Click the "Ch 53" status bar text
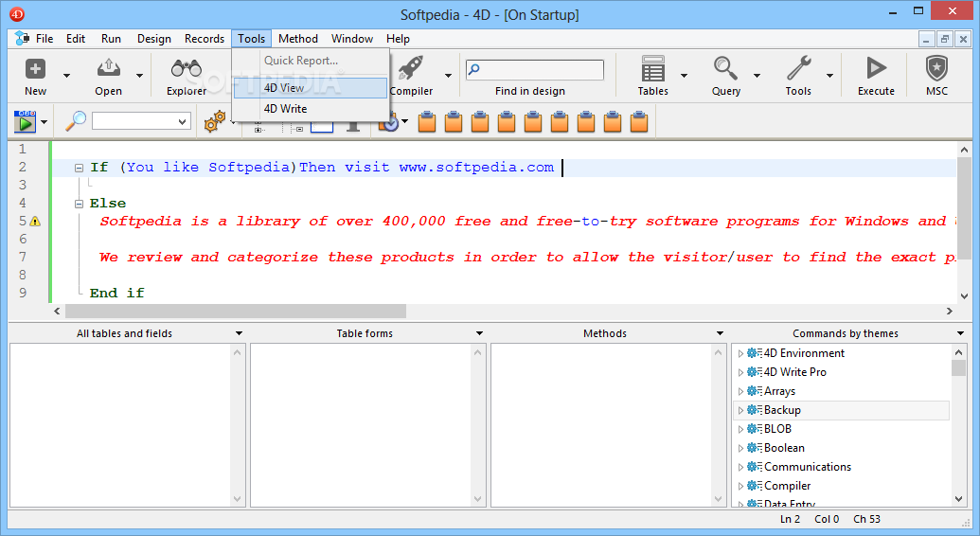The width and height of the screenshot is (980, 536). [867, 519]
